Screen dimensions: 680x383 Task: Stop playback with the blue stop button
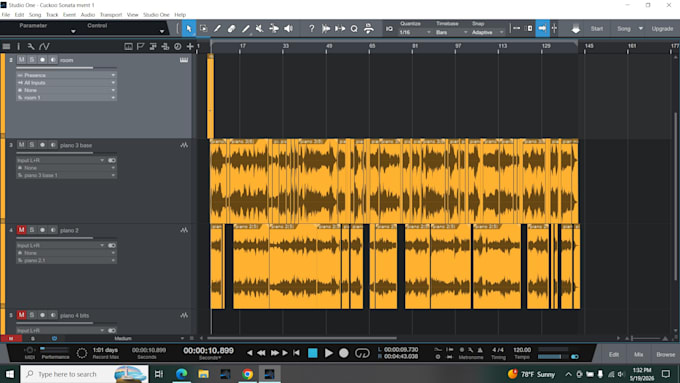[x=312, y=353]
